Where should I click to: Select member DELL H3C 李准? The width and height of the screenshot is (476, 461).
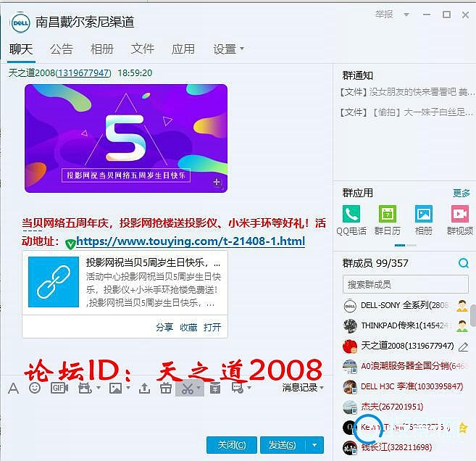coord(405,386)
